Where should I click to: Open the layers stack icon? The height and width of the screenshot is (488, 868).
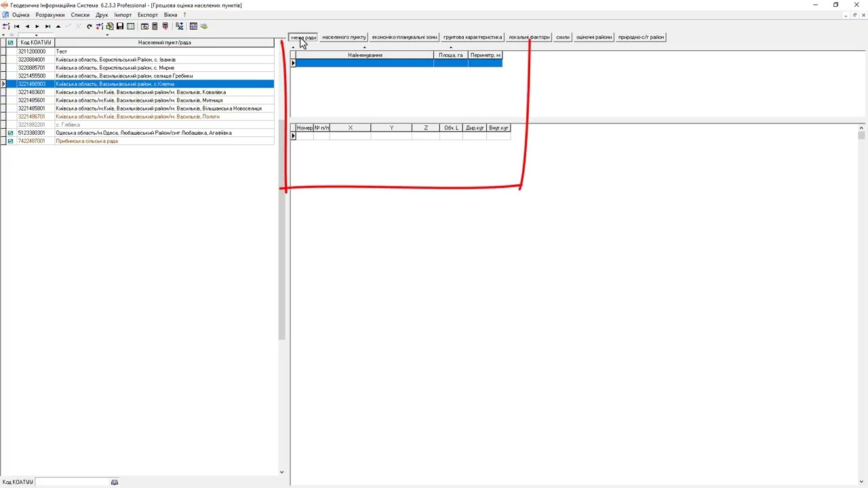[203, 26]
